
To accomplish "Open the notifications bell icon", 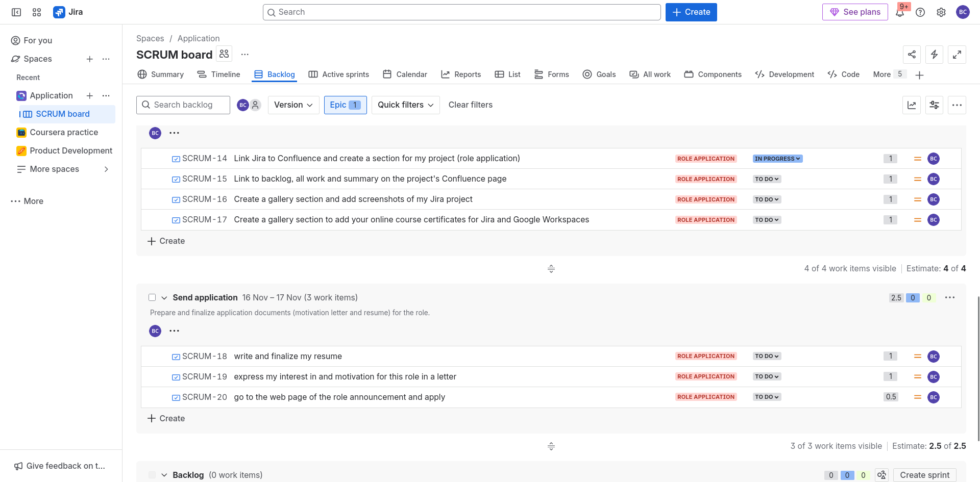I will coord(900,13).
